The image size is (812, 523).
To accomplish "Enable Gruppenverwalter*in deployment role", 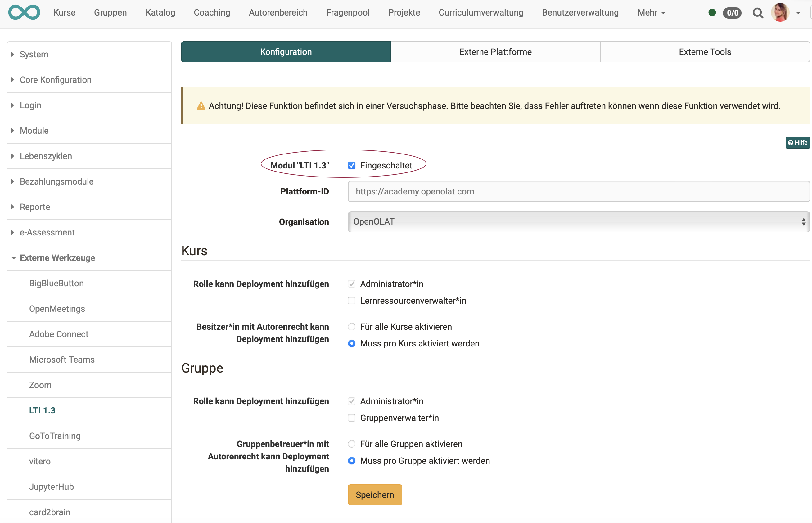I will pyautogui.click(x=352, y=418).
